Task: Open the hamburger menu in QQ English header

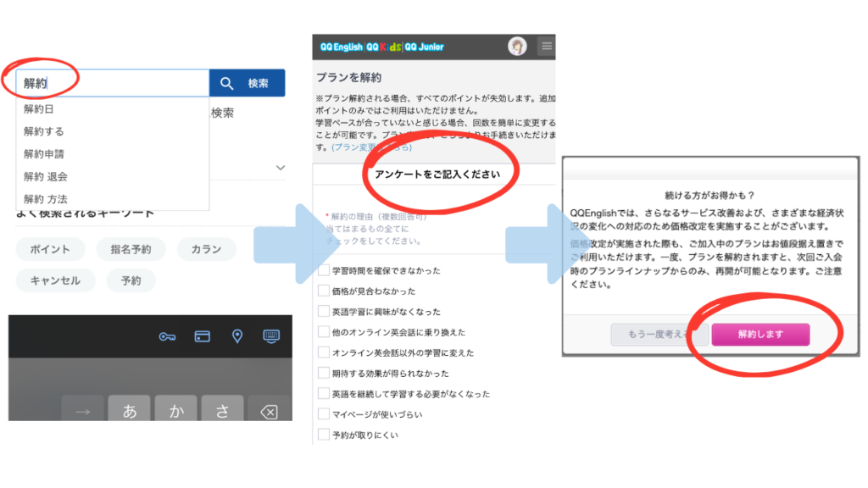Action: pos(547,46)
